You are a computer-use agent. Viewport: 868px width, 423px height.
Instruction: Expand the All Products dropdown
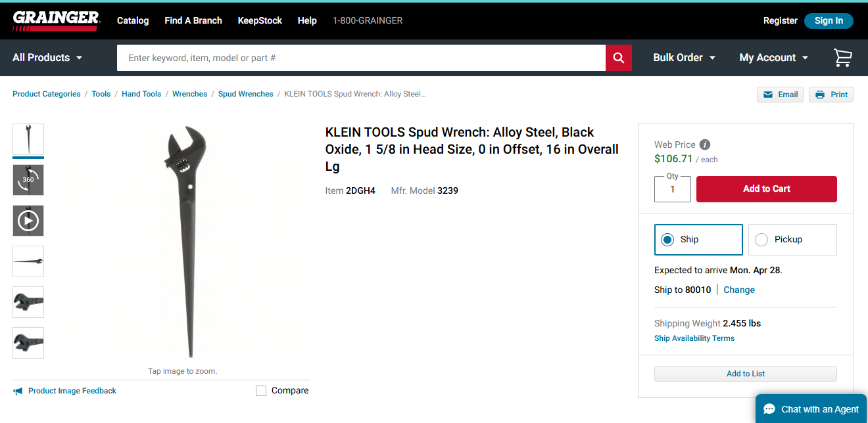tap(47, 58)
